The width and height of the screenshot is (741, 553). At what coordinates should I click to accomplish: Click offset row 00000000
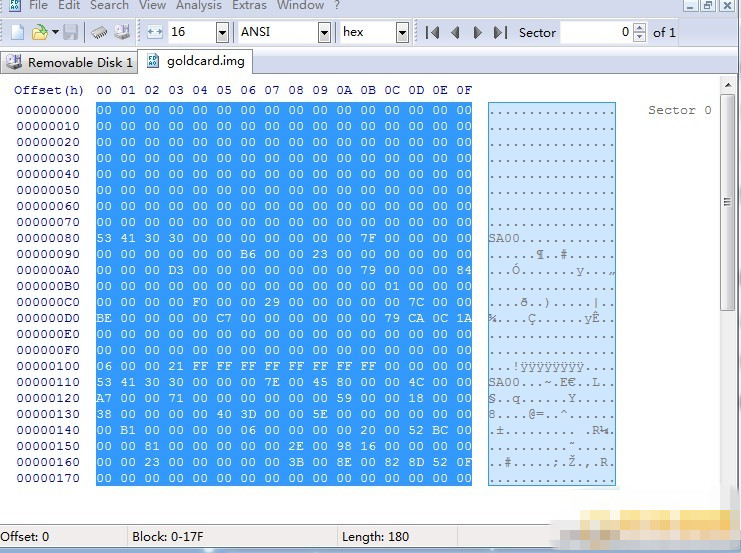48,110
